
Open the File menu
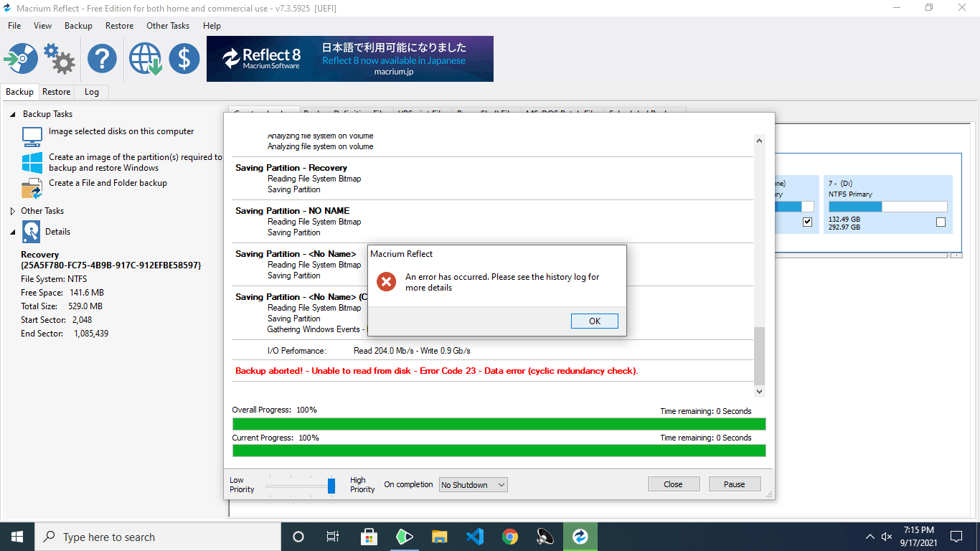point(14,26)
